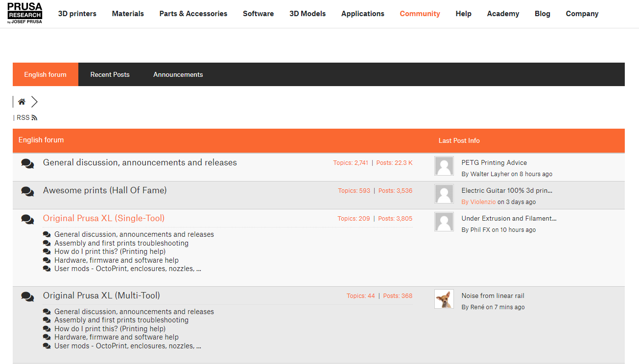Viewport: 639px width, 364px height.
Task: Open the Materials menu
Action: coord(128,14)
